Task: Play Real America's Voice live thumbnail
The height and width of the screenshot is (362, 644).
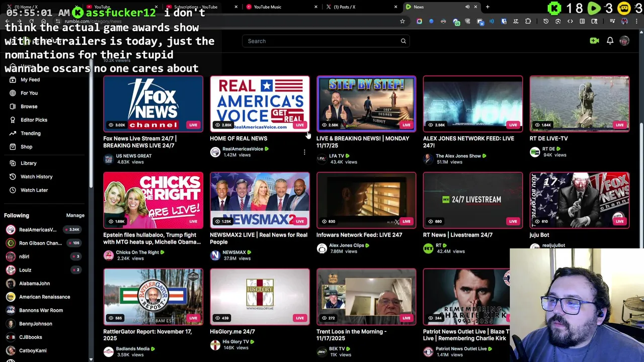Action: (x=260, y=104)
